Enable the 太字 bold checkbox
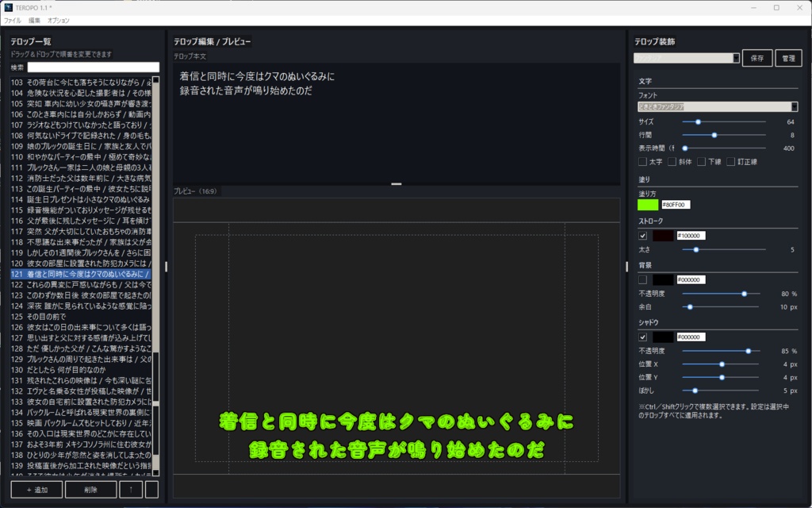The image size is (812, 508). pyautogui.click(x=642, y=162)
